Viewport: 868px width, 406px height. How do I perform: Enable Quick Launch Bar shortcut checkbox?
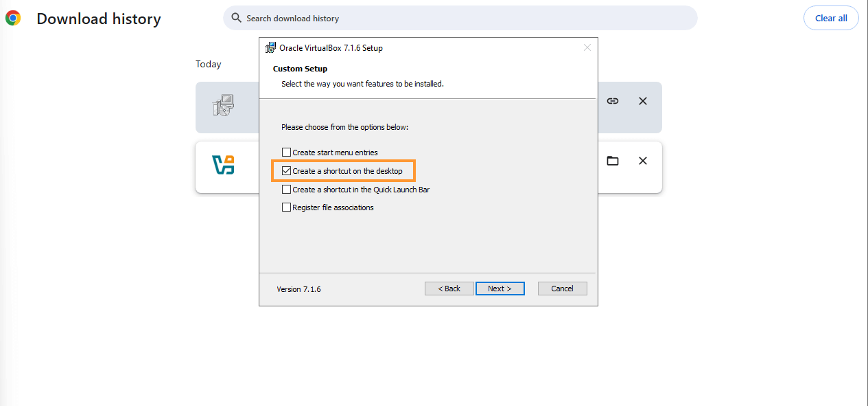click(x=287, y=190)
